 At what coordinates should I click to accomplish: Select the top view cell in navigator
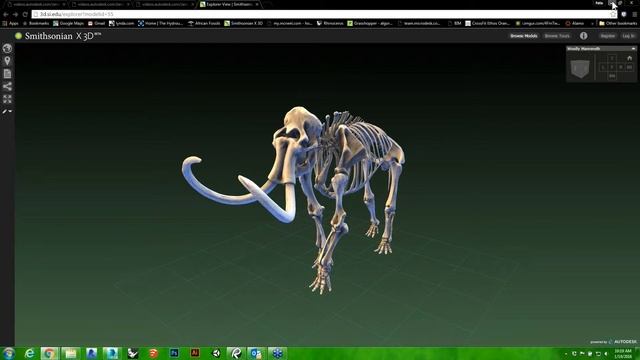tap(612, 58)
